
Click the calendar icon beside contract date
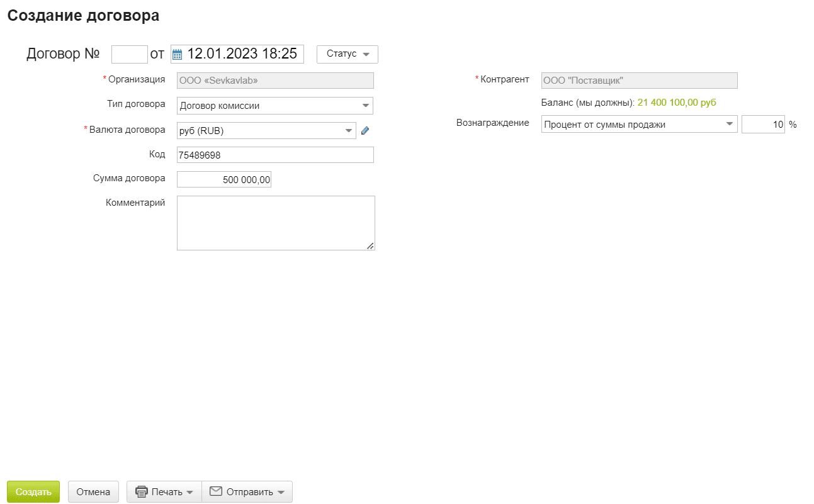[177, 54]
